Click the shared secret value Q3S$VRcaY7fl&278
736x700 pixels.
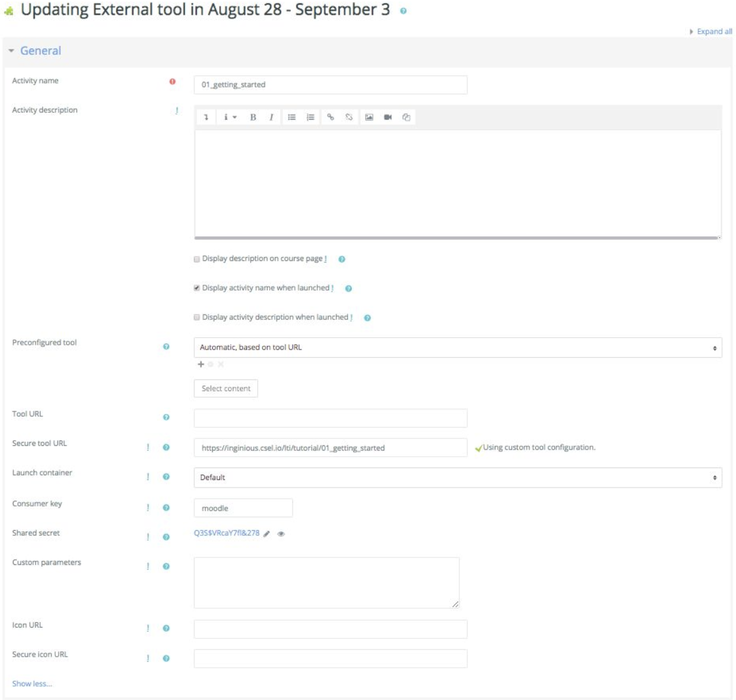(227, 533)
